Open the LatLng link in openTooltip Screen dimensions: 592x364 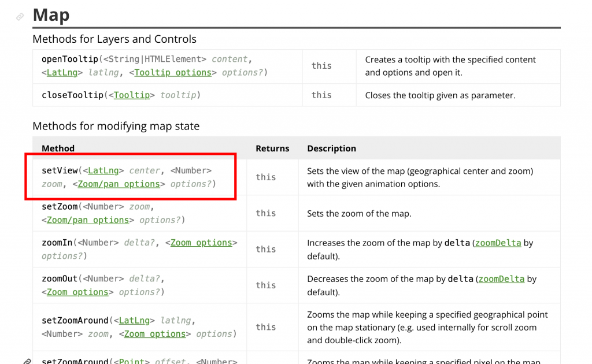pos(58,72)
